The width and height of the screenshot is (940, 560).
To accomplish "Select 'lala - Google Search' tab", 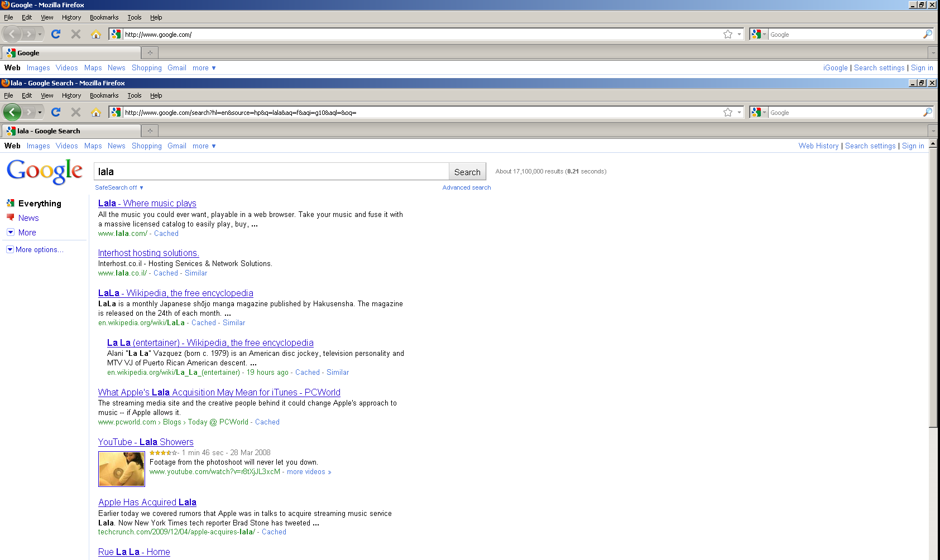I will click(71, 131).
